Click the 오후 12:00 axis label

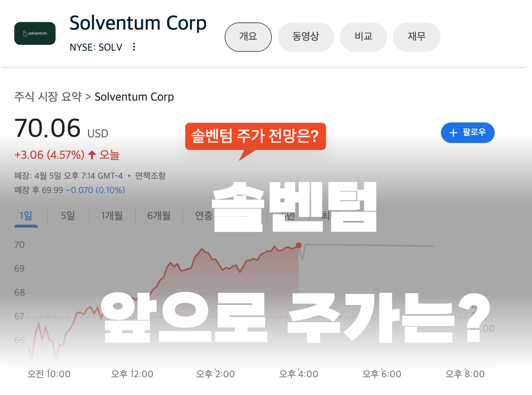132,374
